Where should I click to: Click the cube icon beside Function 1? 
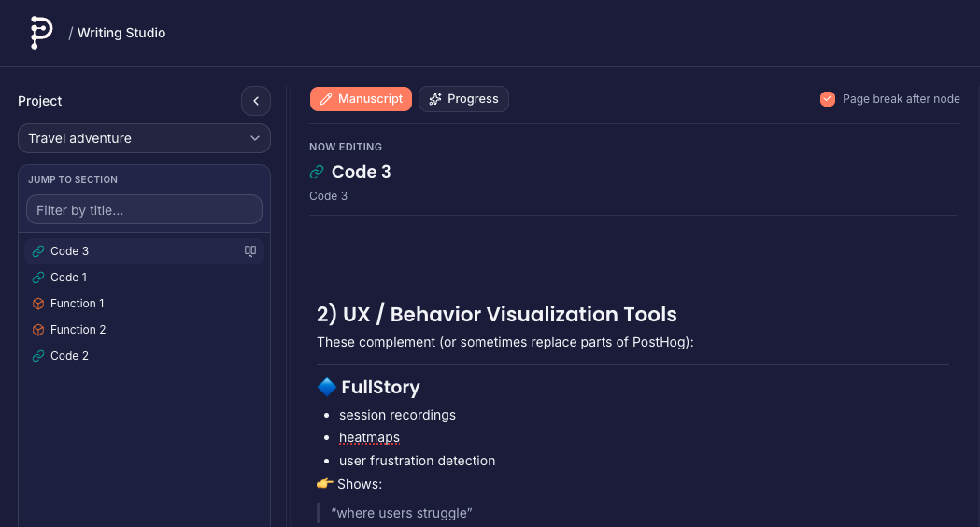coord(38,304)
